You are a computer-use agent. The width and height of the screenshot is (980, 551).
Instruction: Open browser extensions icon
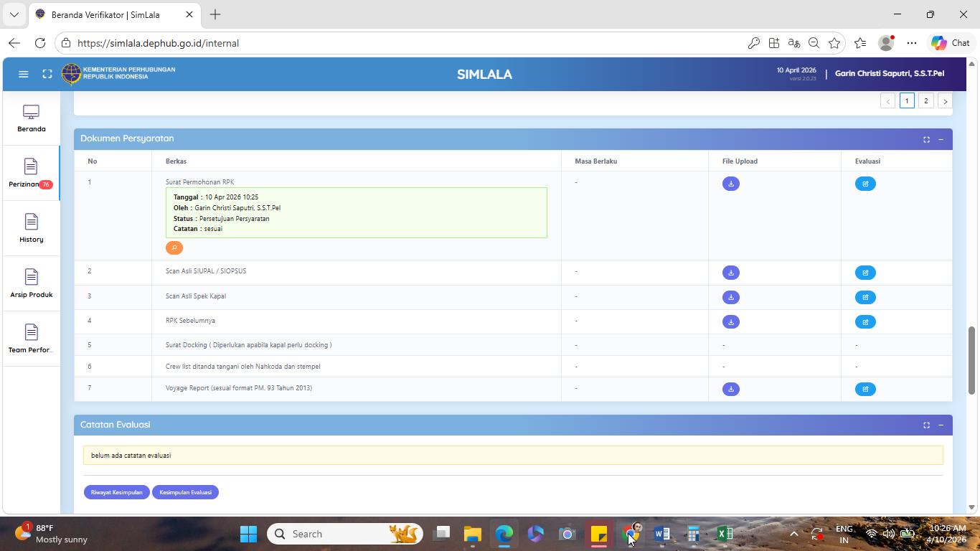click(x=773, y=43)
